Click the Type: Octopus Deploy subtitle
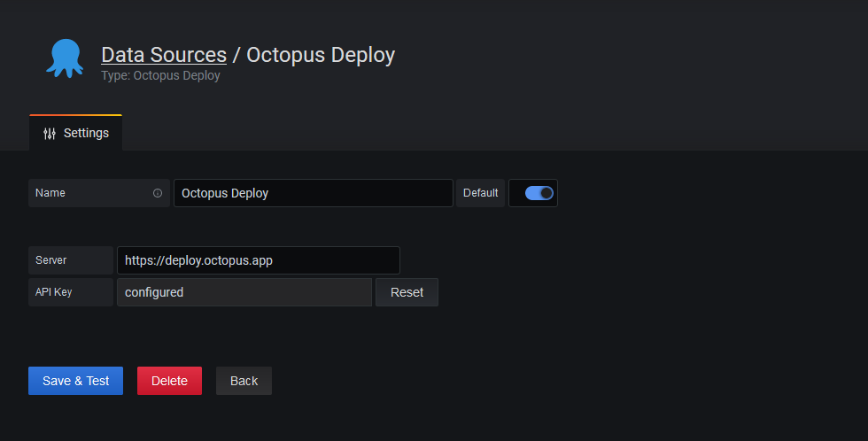Screen dimensions: 868x441 [160, 76]
